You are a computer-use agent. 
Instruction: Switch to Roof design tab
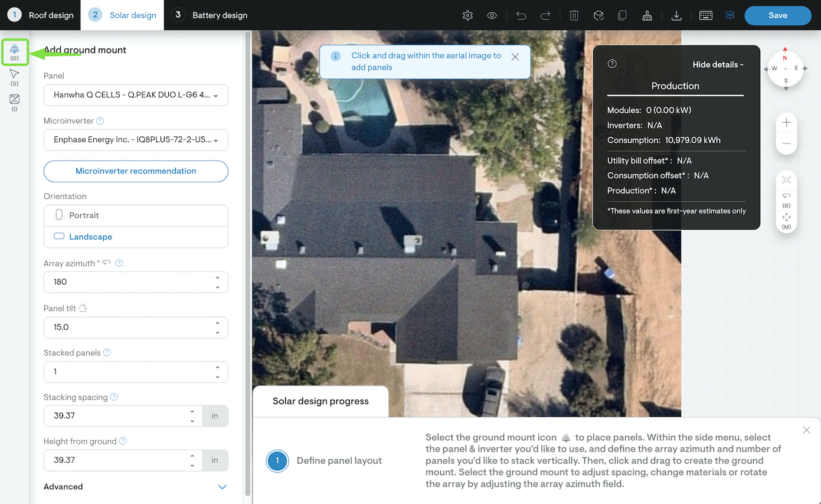coord(41,15)
